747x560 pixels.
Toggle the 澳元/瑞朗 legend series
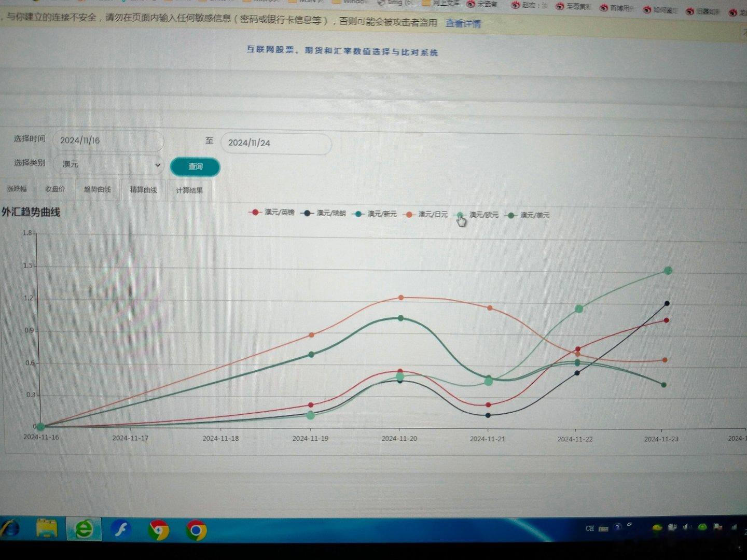click(x=323, y=213)
